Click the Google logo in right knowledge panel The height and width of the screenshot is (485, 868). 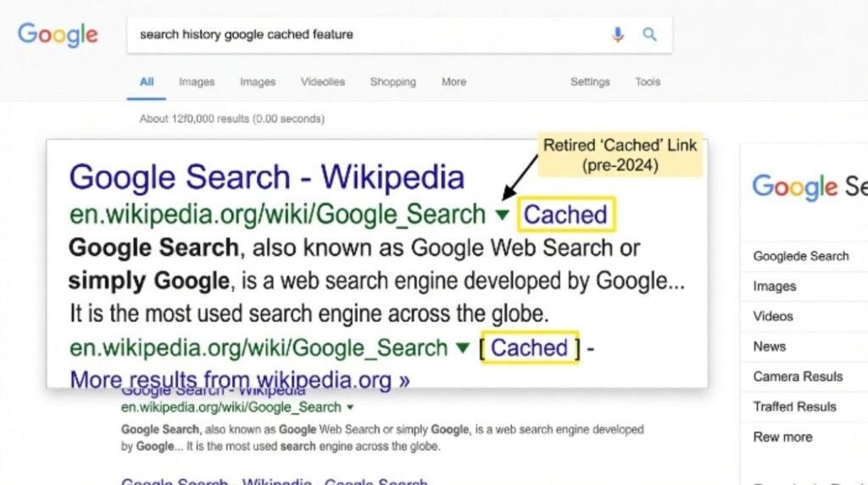(x=794, y=187)
